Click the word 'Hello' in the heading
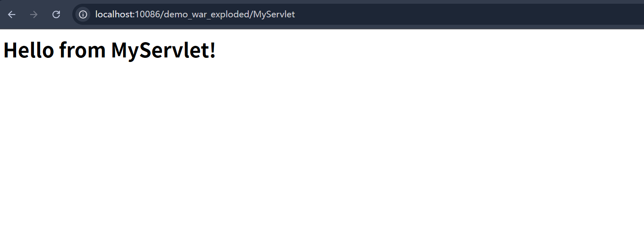The height and width of the screenshot is (245, 644). (29, 50)
